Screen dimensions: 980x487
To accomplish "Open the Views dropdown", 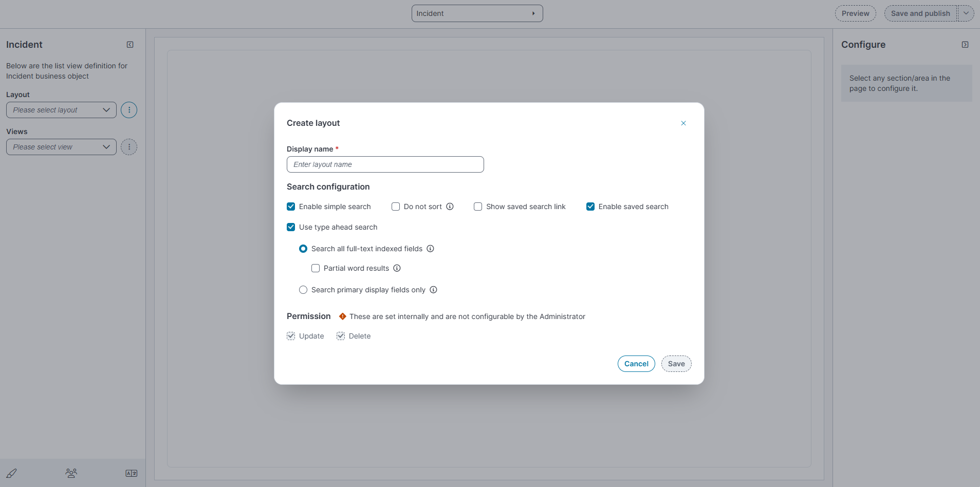I will click(61, 147).
